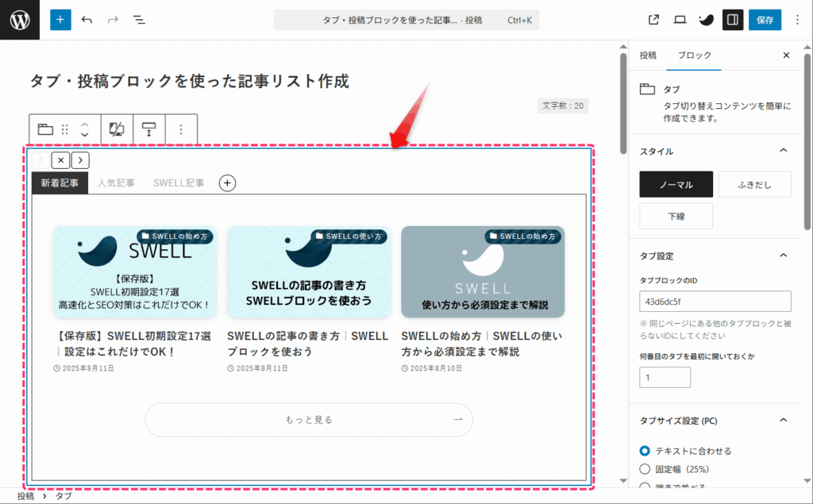This screenshot has width=813, height=504.
Task: Open article title SWELLの記事の書き方
Action: point(308,343)
